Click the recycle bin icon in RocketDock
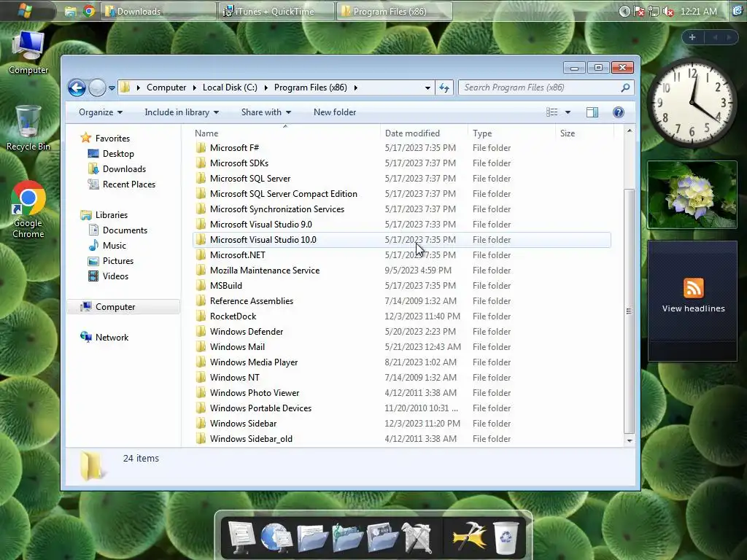 pyautogui.click(x=506, y=537)
